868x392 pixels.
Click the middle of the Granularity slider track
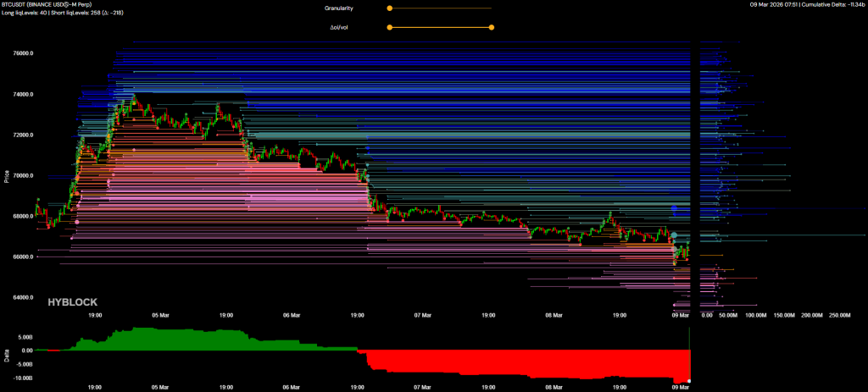pos(440,8)
